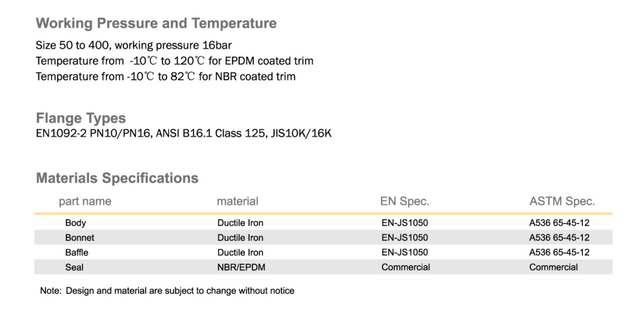The image size is (644, 324).
Task: Click Ductile Iron in the Body row
Action: point(240,223)
